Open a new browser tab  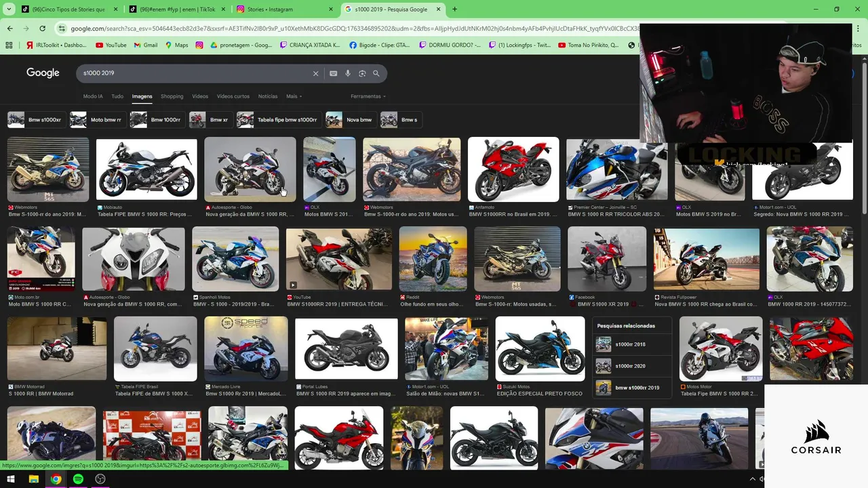point(454,9)
